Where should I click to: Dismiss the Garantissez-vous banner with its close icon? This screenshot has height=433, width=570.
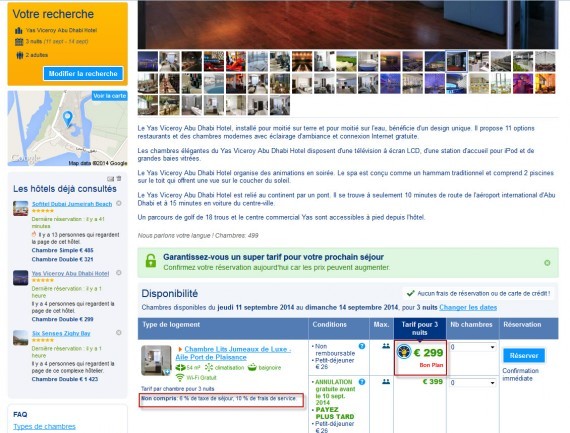[547, 263]
